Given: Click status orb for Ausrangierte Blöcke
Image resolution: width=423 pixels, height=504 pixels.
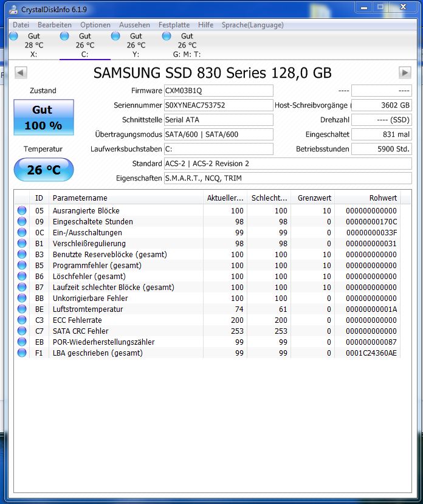Looking at the screenshot, I should click(x=22, y=210).
